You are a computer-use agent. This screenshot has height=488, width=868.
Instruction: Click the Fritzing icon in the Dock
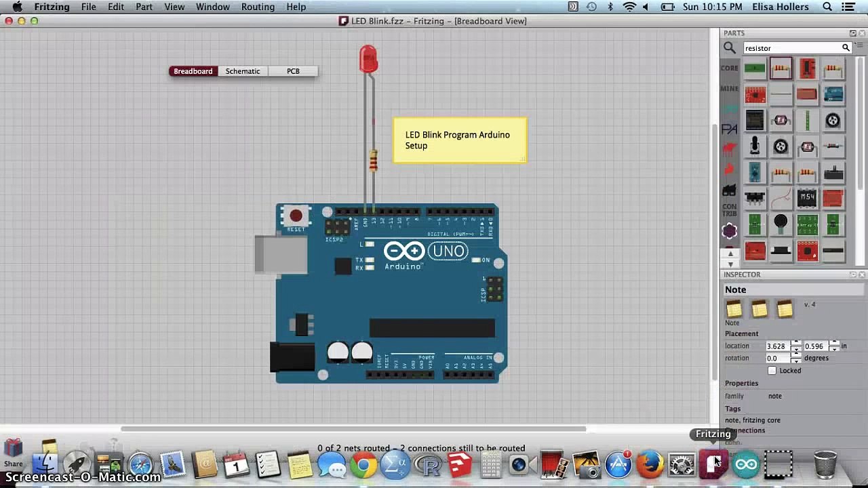point(713,465)
